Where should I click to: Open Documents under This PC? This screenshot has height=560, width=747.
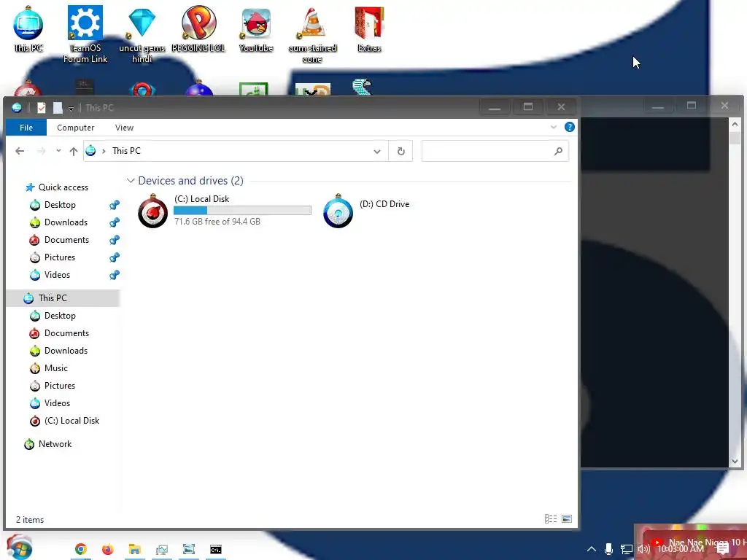pyautogui.click(x=66, y=333)
